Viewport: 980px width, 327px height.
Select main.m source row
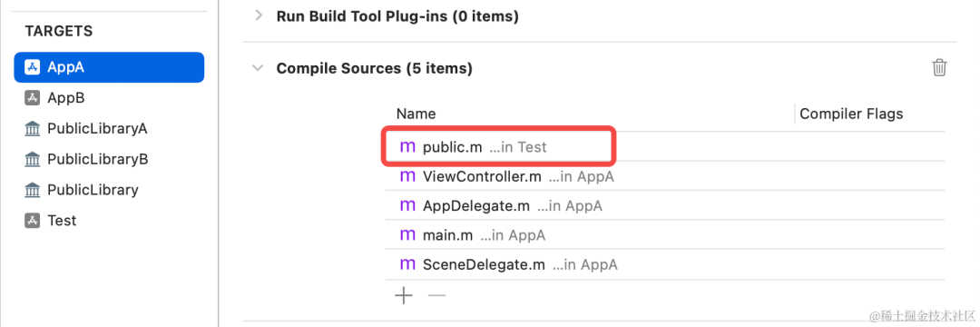click(x=665, y=235)
